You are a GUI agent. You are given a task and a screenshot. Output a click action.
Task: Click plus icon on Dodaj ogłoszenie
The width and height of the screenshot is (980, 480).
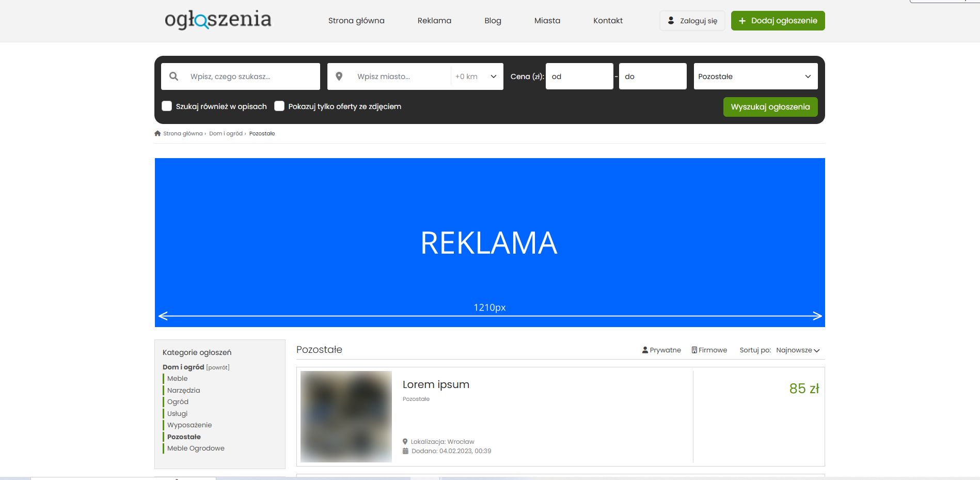coord(742,21)
